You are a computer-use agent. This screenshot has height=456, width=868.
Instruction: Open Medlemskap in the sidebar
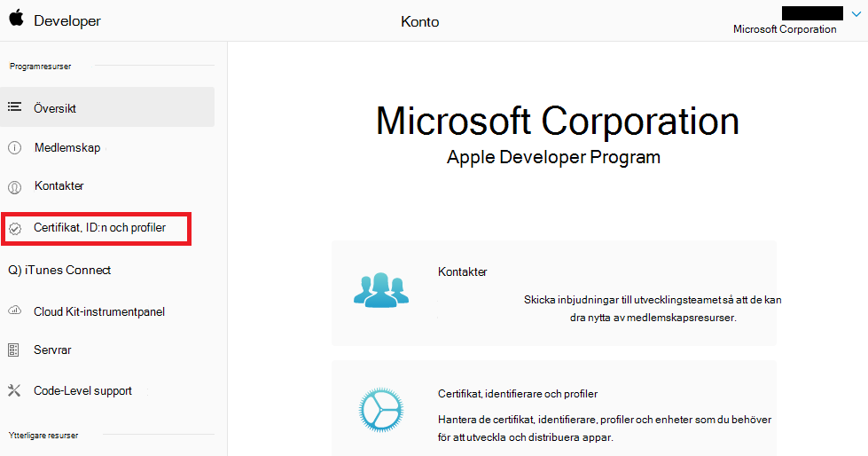pos(67,148)
